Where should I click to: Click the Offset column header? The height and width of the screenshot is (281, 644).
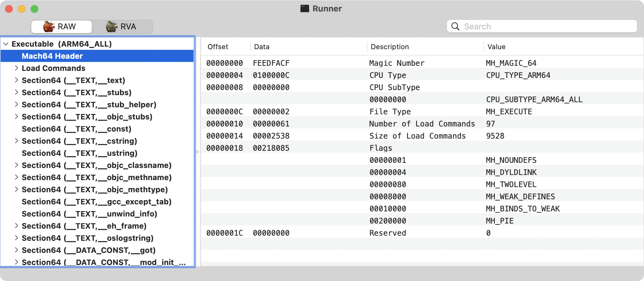(x=218, y=47)
